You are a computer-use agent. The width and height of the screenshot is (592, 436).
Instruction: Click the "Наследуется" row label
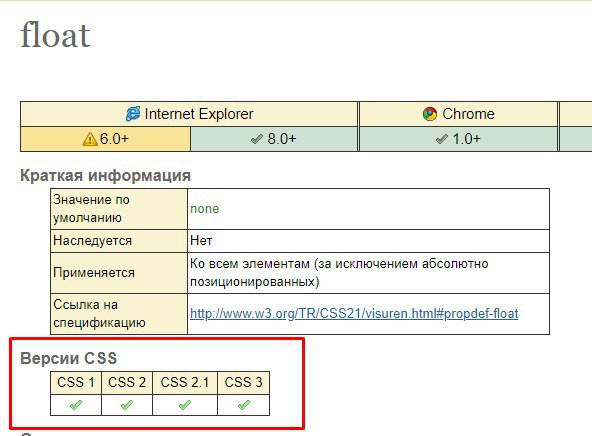92,240
